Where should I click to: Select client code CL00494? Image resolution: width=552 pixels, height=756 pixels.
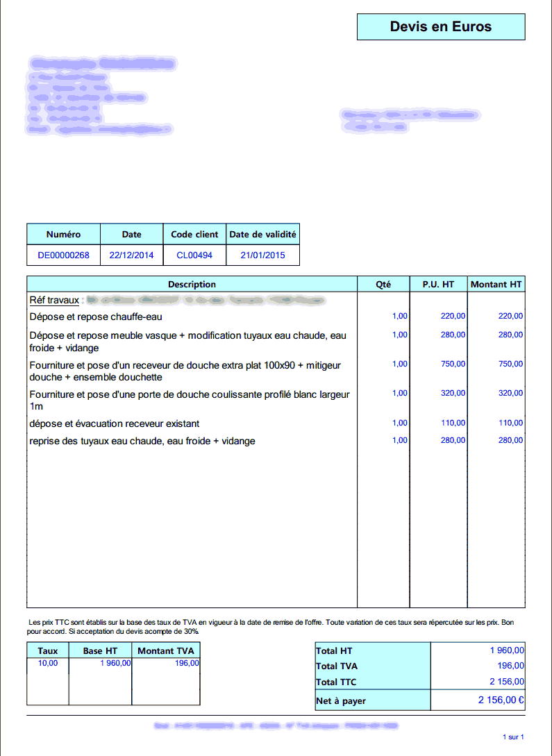pos(194,255)
